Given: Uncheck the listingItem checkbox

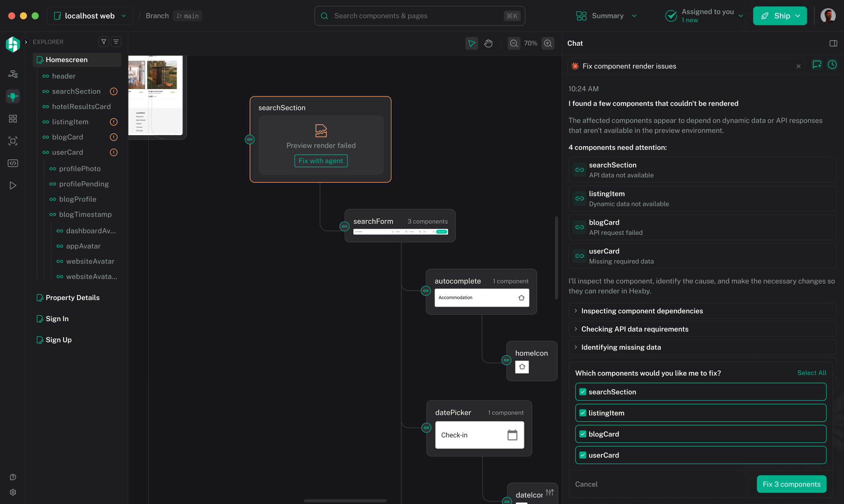Looking at the screenshot, I should [x=583, y=413].
